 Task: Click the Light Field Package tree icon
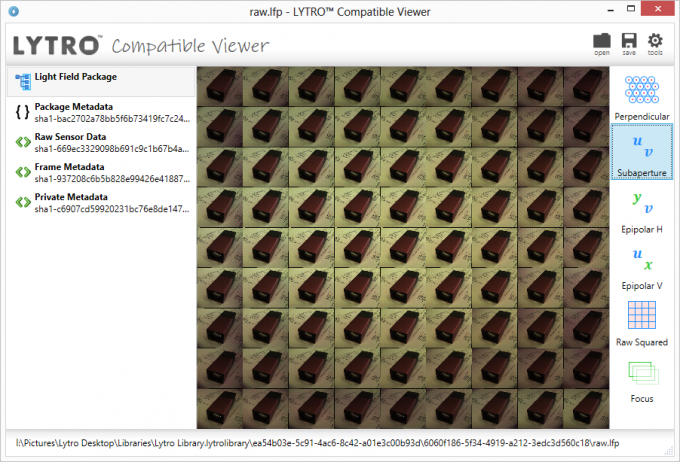[x=23, y=82]
